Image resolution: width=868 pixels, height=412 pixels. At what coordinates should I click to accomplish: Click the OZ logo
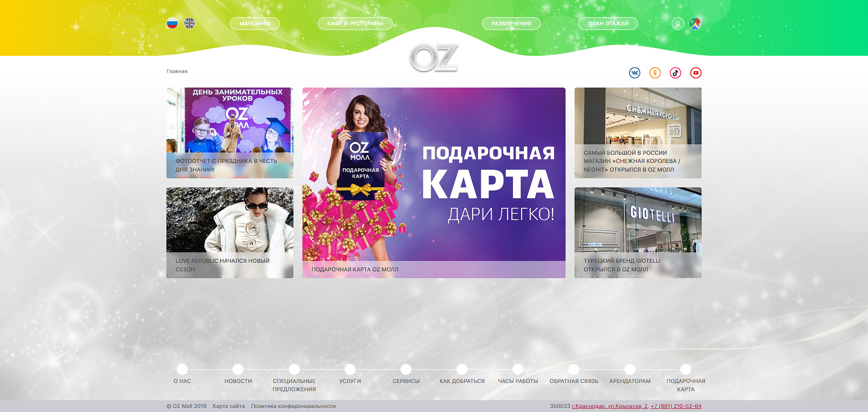(434, 58)
